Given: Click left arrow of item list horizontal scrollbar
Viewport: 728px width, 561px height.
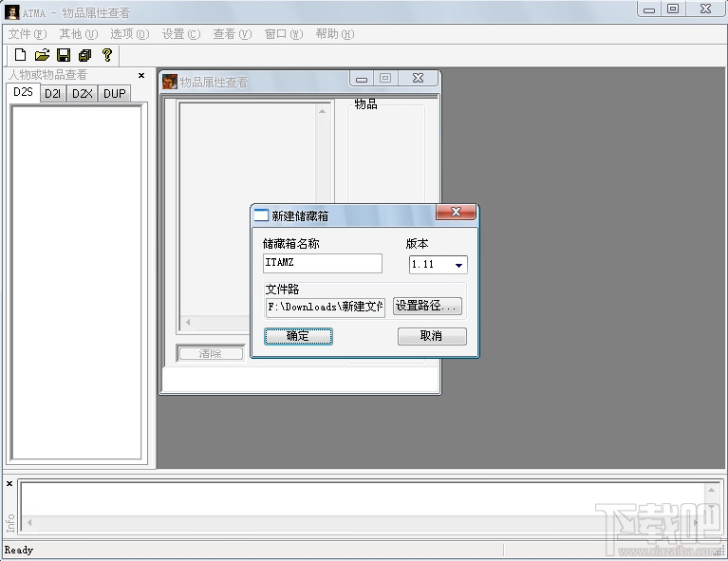Looking at the screenshot, I should coord(188,322).
